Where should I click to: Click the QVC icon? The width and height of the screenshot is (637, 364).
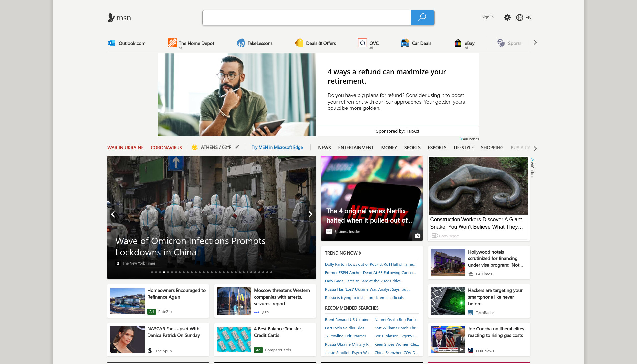pyautogui.click(x=362, y=43)
